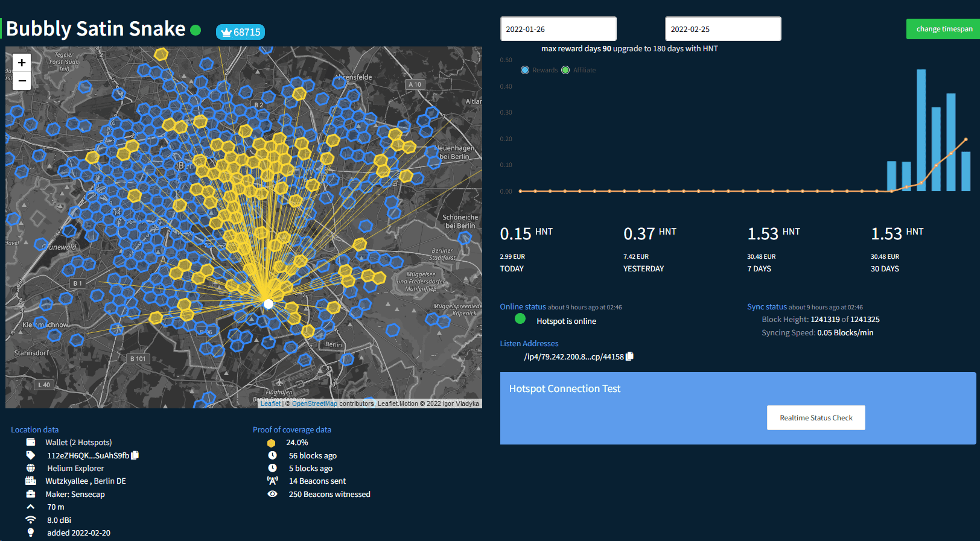This screenshot has width=980, height=541.
Task: Click the tag icon next to the address
Action: tap(31, 455)
